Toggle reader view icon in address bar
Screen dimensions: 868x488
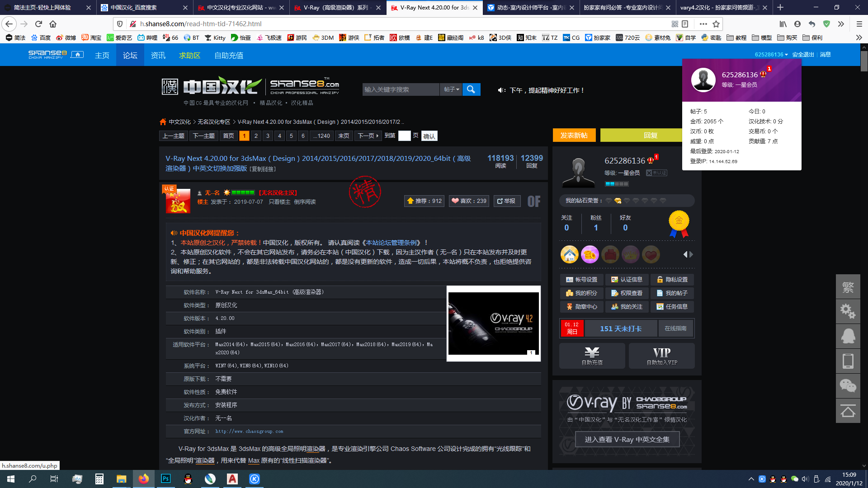coord(685,24)
